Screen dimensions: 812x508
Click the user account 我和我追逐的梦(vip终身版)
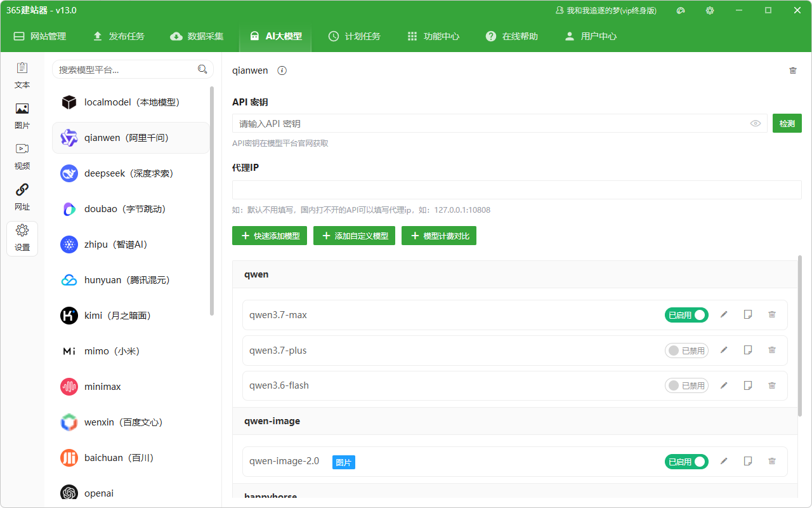click(606, 11)
